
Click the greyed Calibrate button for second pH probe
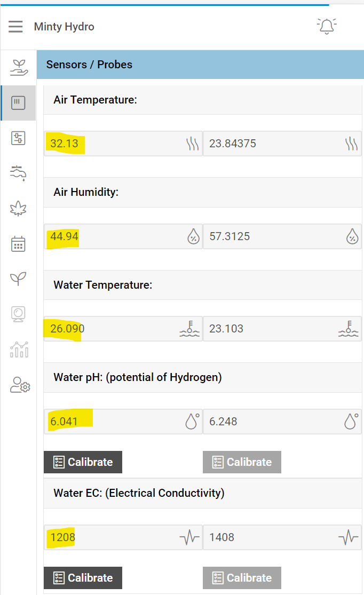tap(242, 462)
